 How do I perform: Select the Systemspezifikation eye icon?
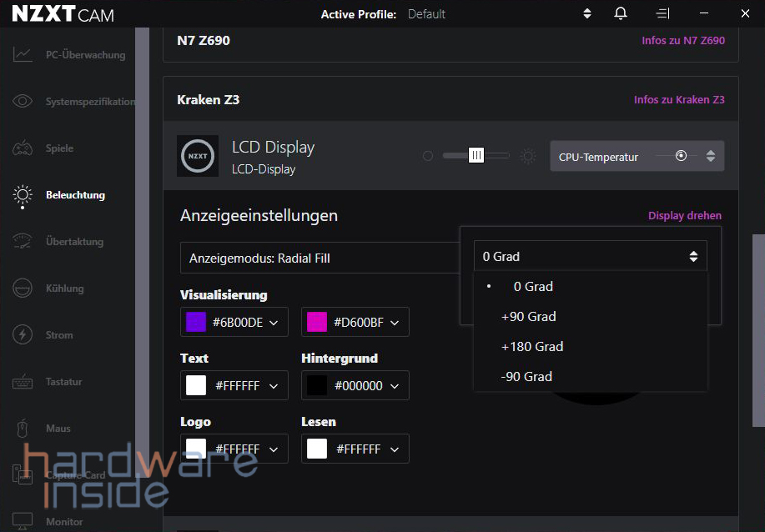pos(23,101)
